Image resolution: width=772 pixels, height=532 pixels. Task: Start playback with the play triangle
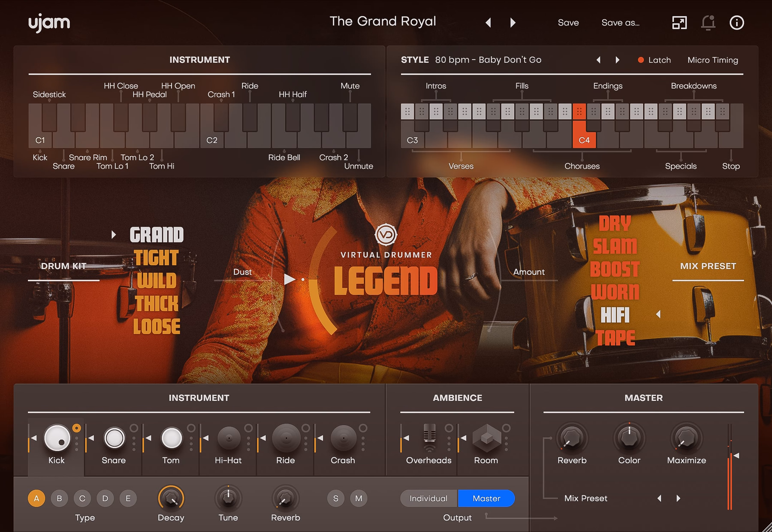289,279
